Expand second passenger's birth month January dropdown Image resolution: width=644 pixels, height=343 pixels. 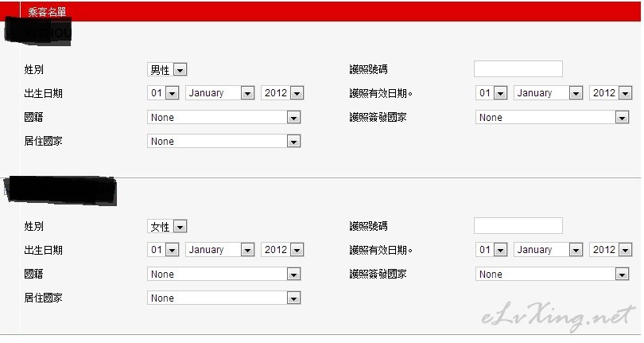coord(219,250)
